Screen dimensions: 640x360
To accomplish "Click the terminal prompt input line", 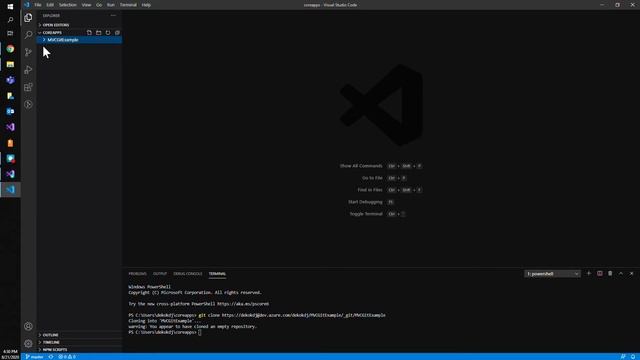I will tap(200, 332).
